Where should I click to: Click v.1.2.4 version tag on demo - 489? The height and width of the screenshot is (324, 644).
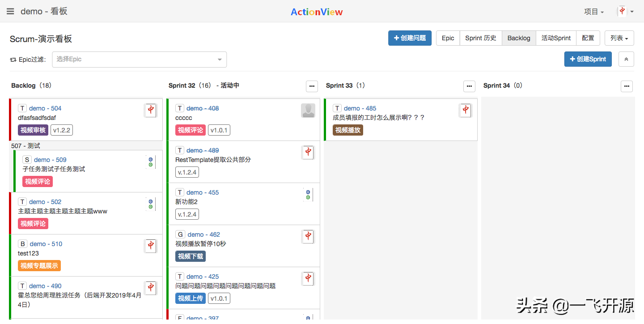click(187, 172)
